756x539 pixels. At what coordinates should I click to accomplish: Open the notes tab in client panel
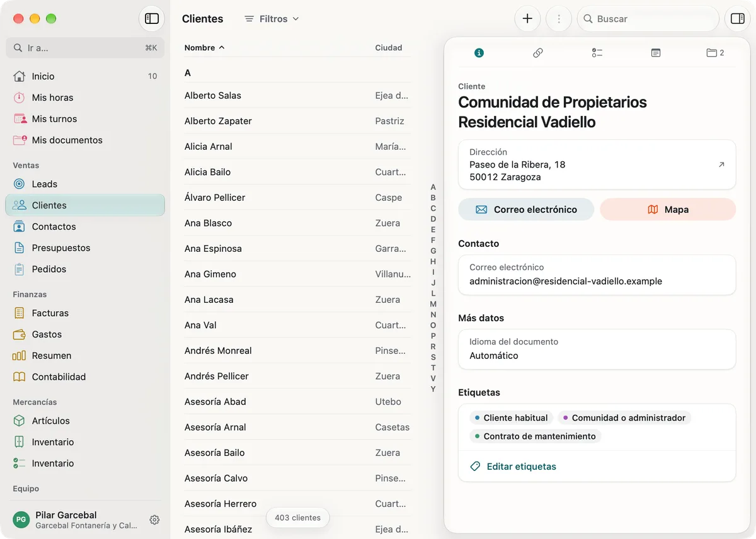point(656,53)
